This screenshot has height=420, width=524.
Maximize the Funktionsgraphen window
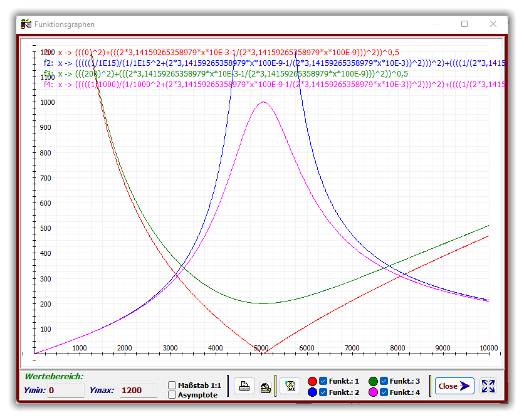464,24
